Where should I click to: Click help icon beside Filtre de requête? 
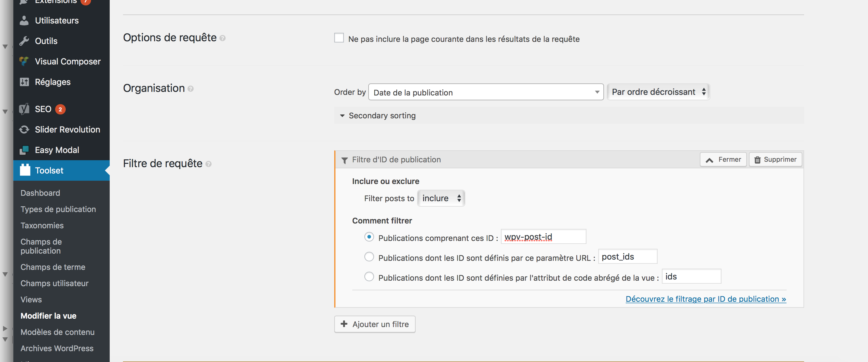coord(208,164)
